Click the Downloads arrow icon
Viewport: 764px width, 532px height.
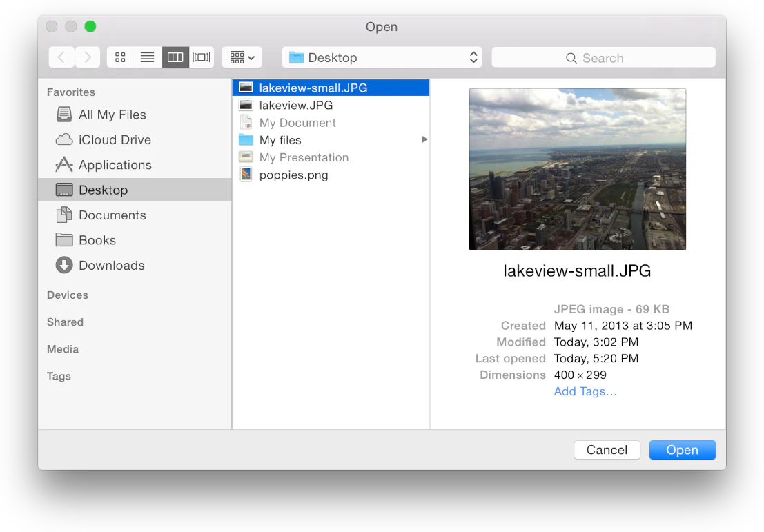point(63,265)
